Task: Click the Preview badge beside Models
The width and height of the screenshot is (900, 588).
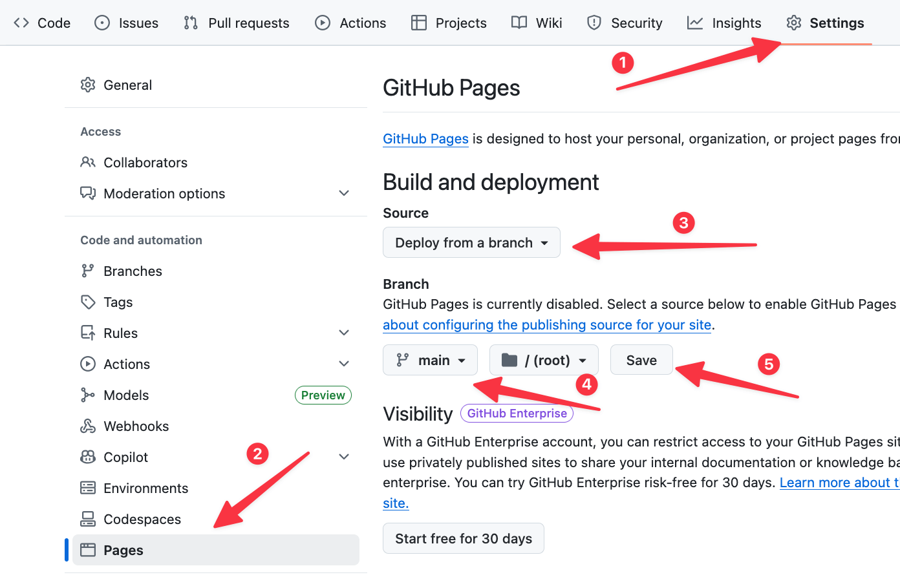Action: (x=323, y=395)
